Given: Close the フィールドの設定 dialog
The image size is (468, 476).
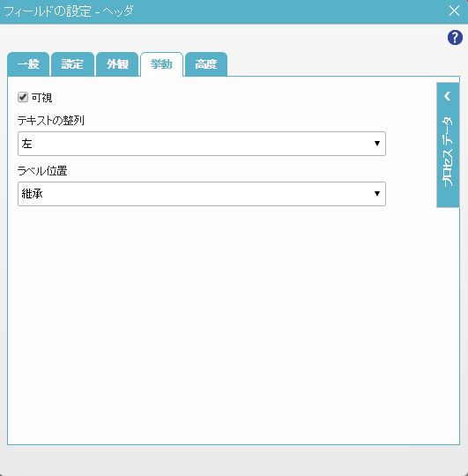Looking at the screenshot, I should click(x=454, y=11).
